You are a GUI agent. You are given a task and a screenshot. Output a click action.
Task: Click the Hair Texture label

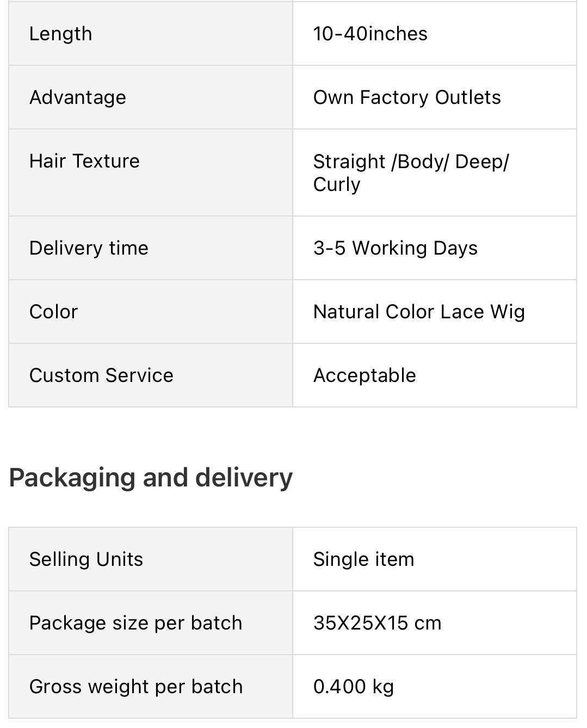(84, 161)
